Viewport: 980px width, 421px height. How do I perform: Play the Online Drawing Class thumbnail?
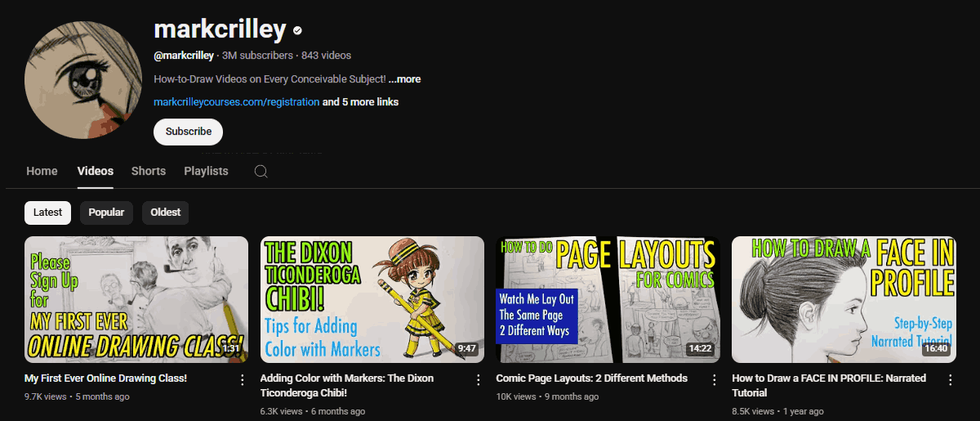coord(136,299)
